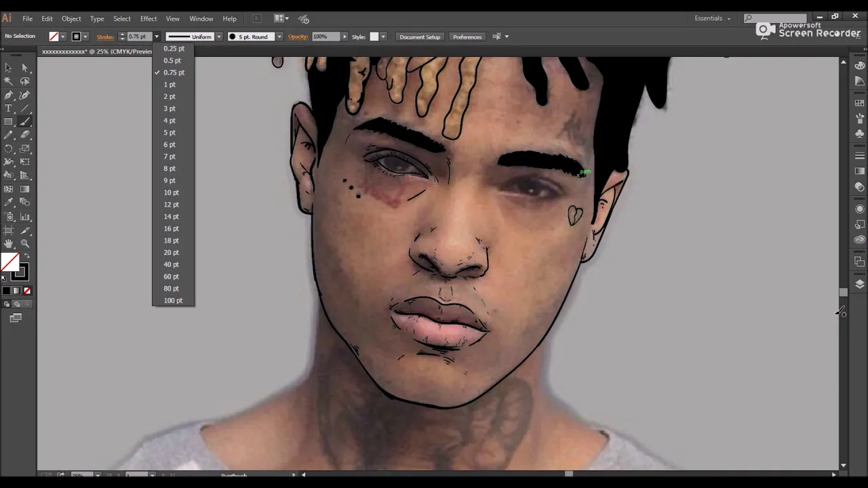This screenshot has width=868, height=488.
Task: Reset to default fill and stroke
Action: pyautogui.click(x=3, y=278)
